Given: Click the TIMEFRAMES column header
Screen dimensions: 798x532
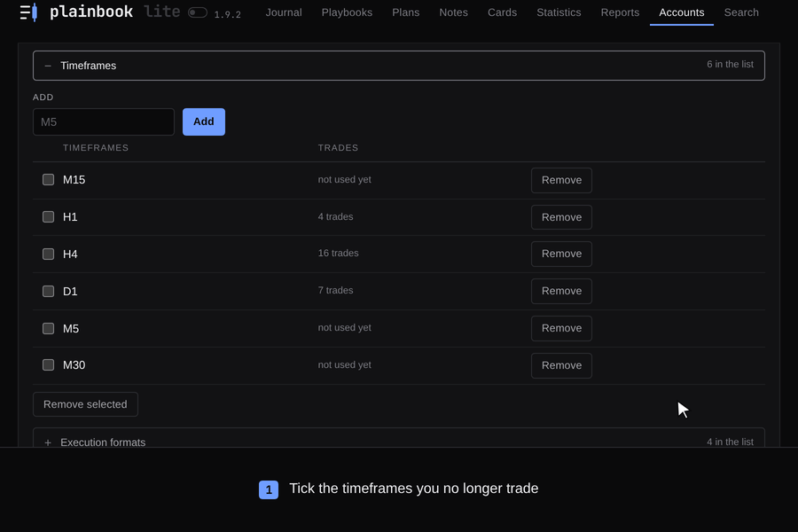Looking at the screenshot, I should coord(96,148).
